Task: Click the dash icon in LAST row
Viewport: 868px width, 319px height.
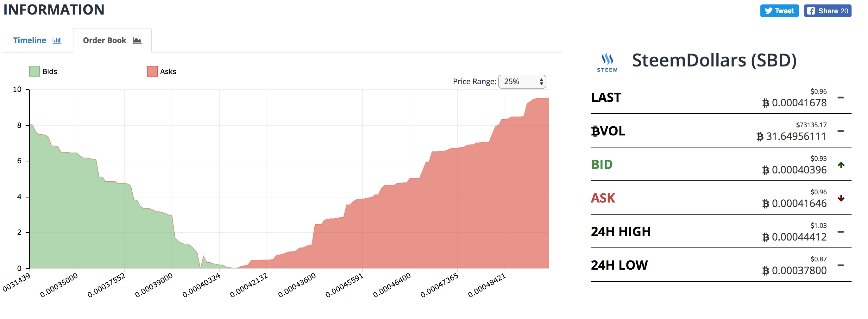Action: [x=840, y=98]
